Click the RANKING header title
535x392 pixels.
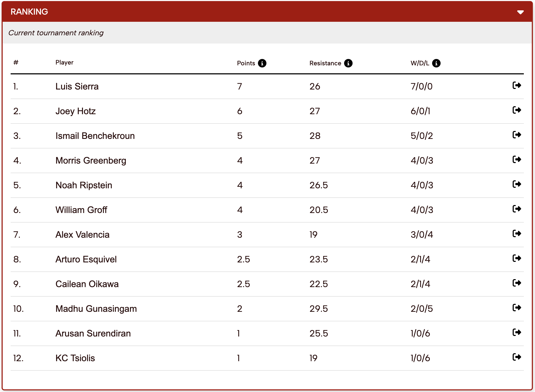coord(29,12)
